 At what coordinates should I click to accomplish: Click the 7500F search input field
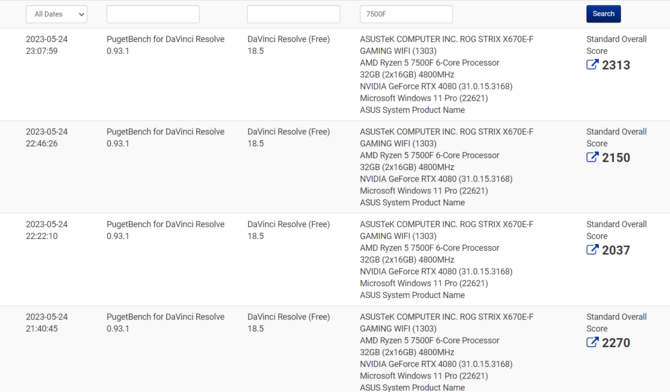click(x=406, y=14)
